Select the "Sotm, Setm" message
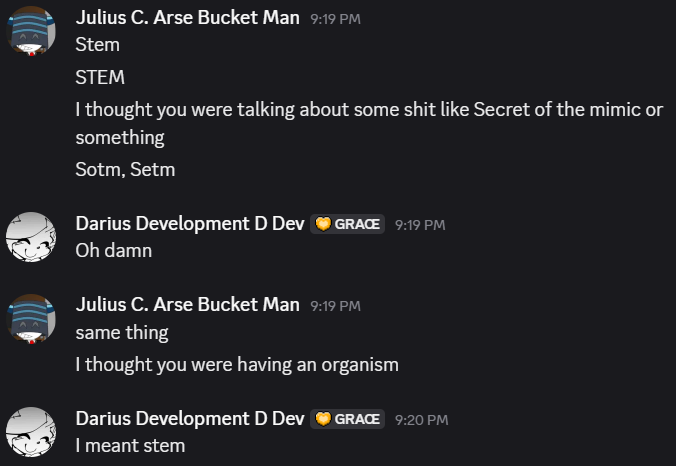676x466 pixels. click(125, 170)
